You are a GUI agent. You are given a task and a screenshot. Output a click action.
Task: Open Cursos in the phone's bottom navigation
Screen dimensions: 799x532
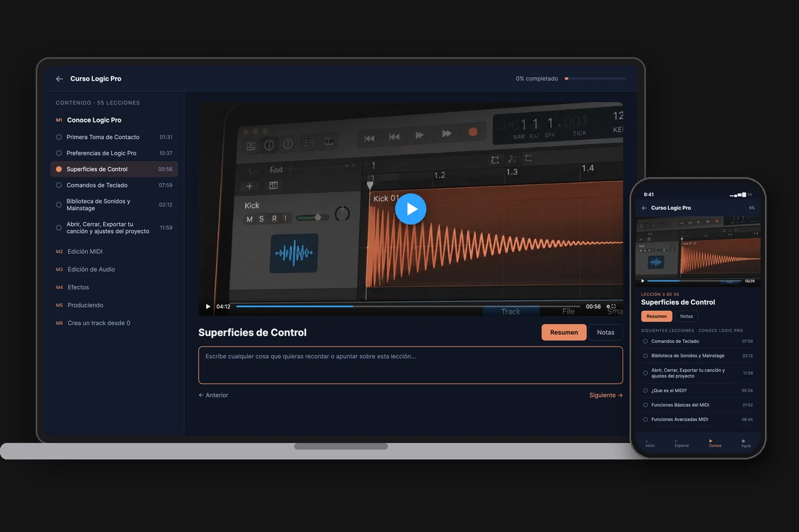[715, 443]
